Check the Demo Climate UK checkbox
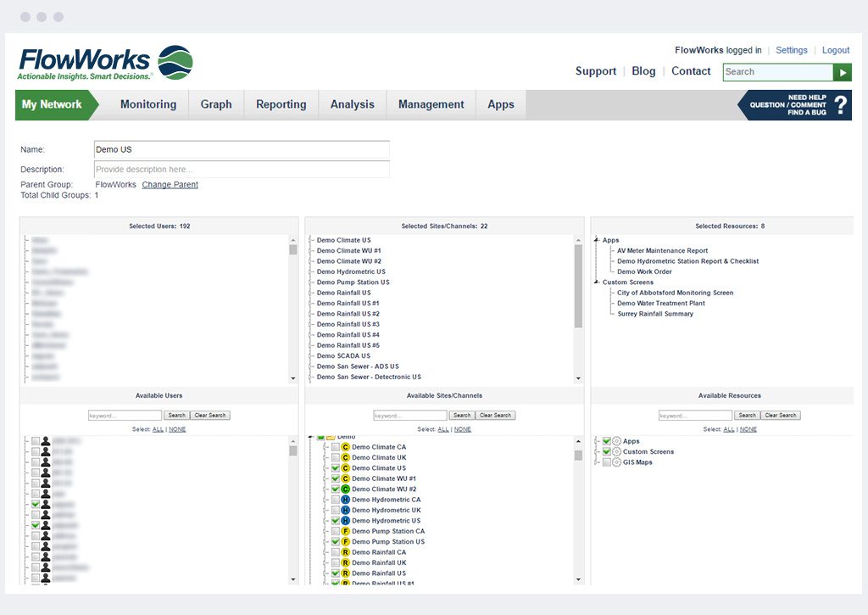This screenshot has width=868, height=615. pyautogui.click(x=336, y=458)
